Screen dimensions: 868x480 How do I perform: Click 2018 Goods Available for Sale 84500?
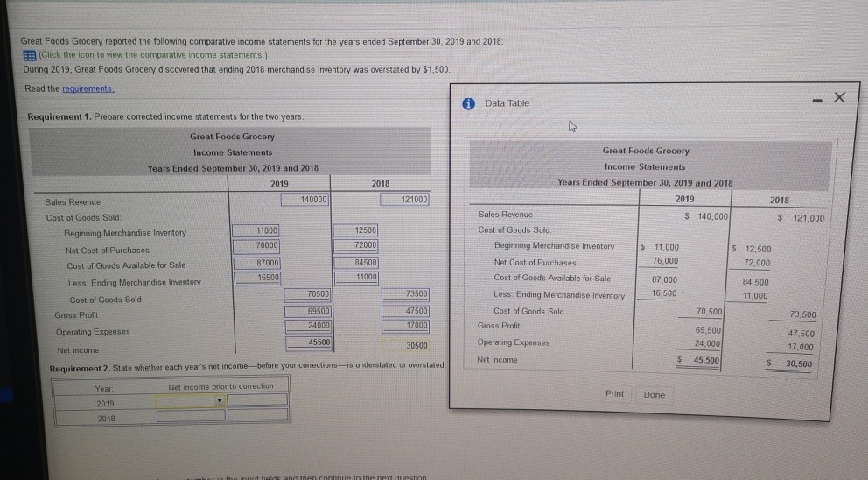pos(356,263)
